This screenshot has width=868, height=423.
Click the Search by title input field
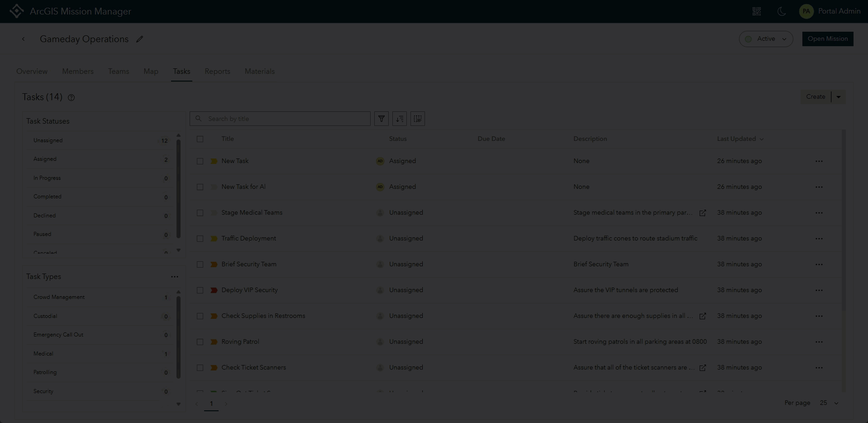click(x=280, y=119)
